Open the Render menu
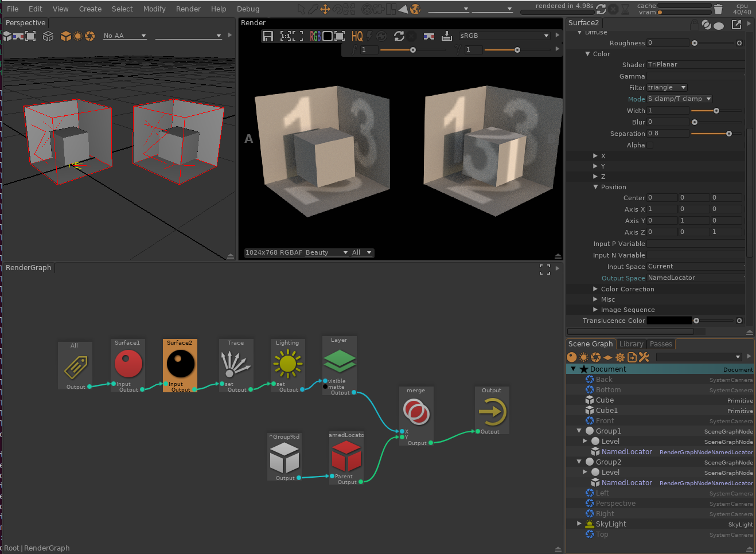The height and width of the screenshot is (554, 756). coord(188,9)
